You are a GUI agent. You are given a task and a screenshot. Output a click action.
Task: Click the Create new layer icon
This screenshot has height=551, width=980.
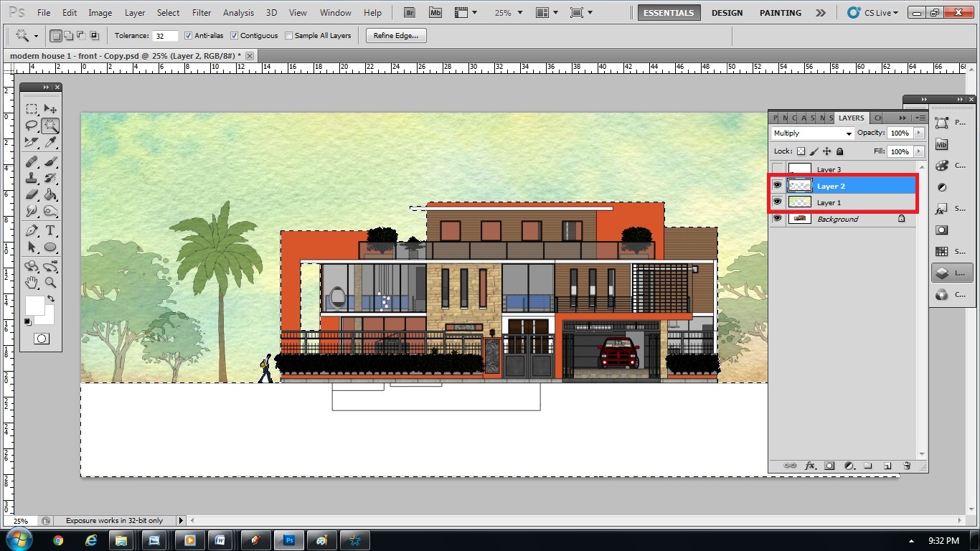(887, 466)
